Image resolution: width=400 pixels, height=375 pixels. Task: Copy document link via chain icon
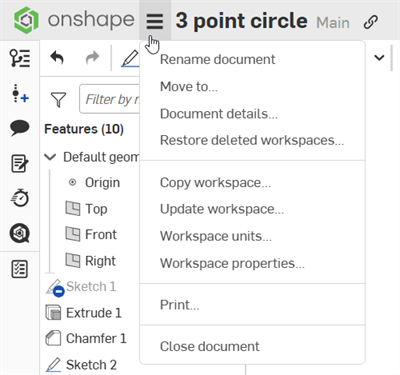point(371,22)
